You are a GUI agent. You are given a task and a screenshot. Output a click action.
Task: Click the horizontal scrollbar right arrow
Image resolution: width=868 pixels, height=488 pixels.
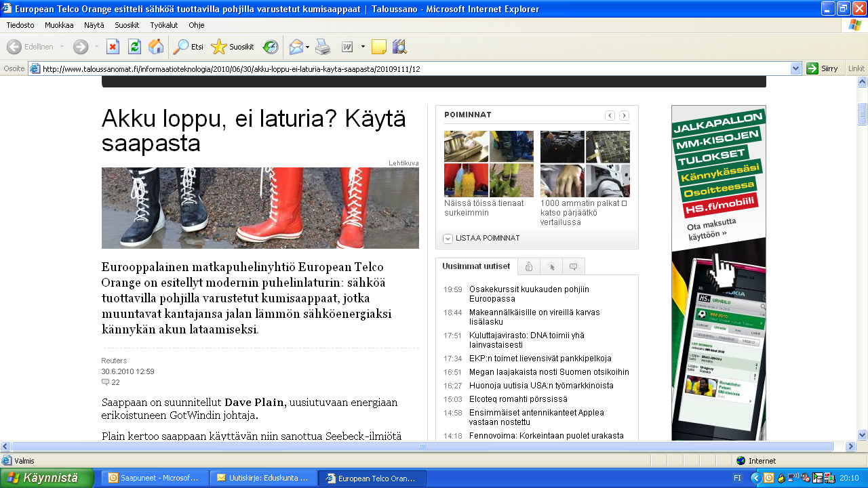tap(850, 446)
